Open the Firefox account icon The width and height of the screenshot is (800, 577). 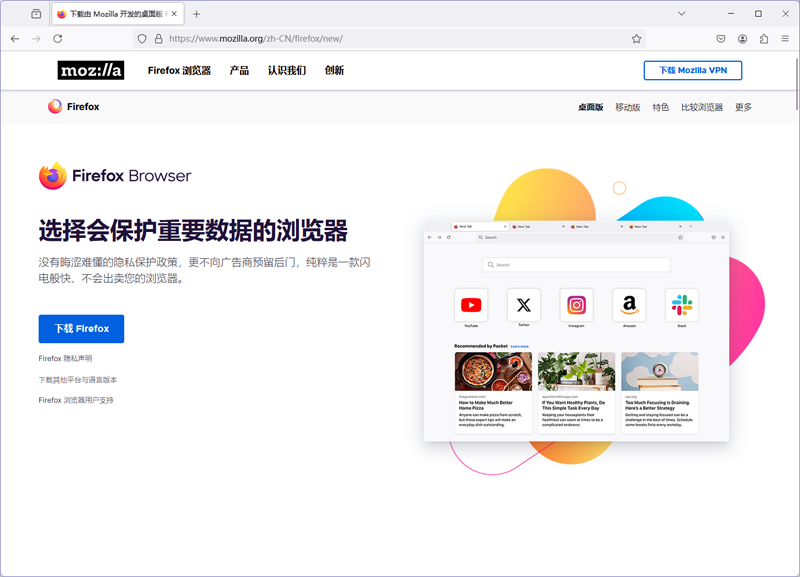pyautogui.click(x=742, y=38)
